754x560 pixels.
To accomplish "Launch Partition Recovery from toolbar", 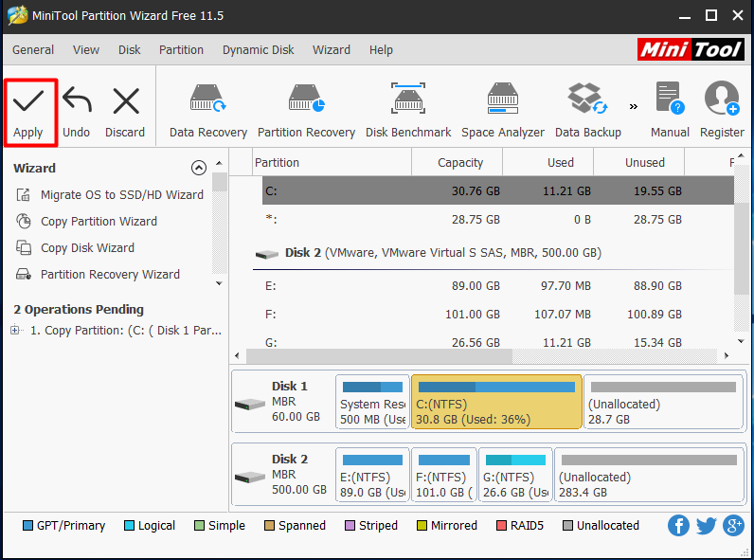I will (x=306, y=112).
